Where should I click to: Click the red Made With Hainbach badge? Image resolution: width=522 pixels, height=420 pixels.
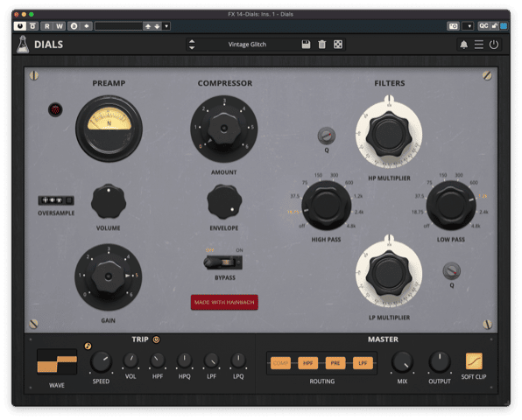click(x=224, y=302)
